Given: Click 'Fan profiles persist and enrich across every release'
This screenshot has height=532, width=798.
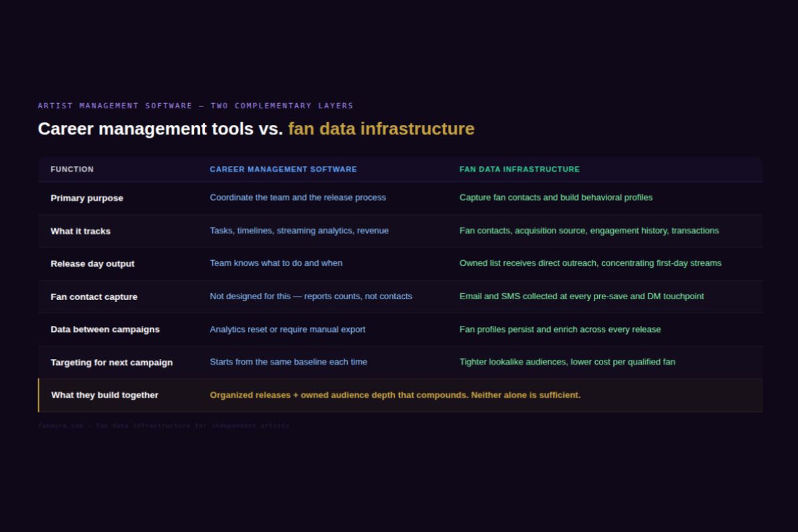Looking at the screenshot, I should 560,330.
